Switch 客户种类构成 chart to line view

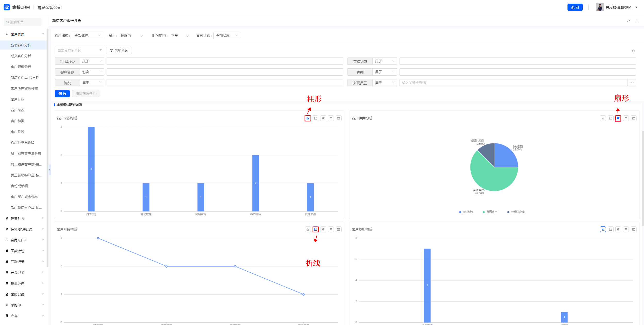611,118
